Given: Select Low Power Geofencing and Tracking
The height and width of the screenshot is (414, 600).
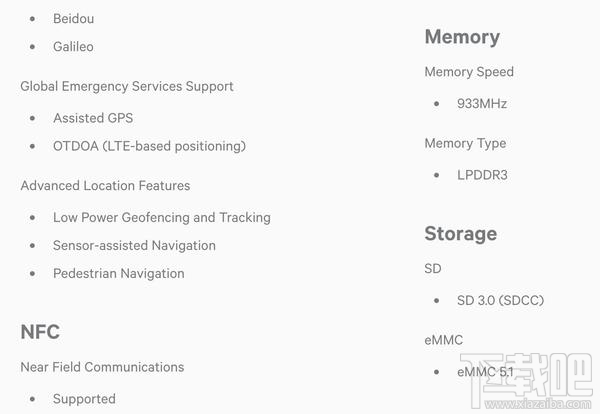Looking at the screenshot, I should (162, 217).
